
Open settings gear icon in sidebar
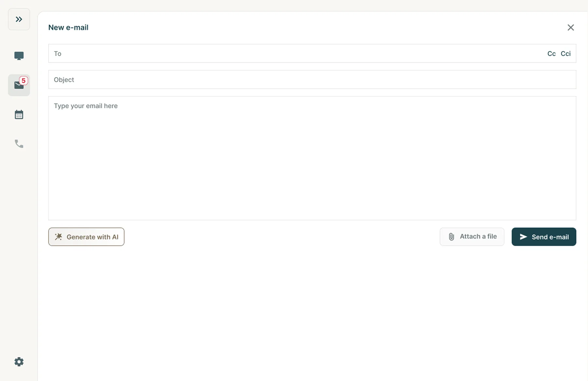tap(19, 362)
